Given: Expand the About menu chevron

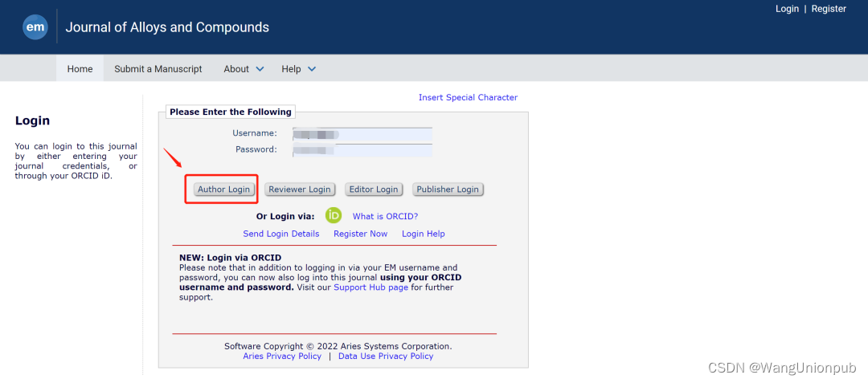Looking at the screenshot, I should coord(260,69).
